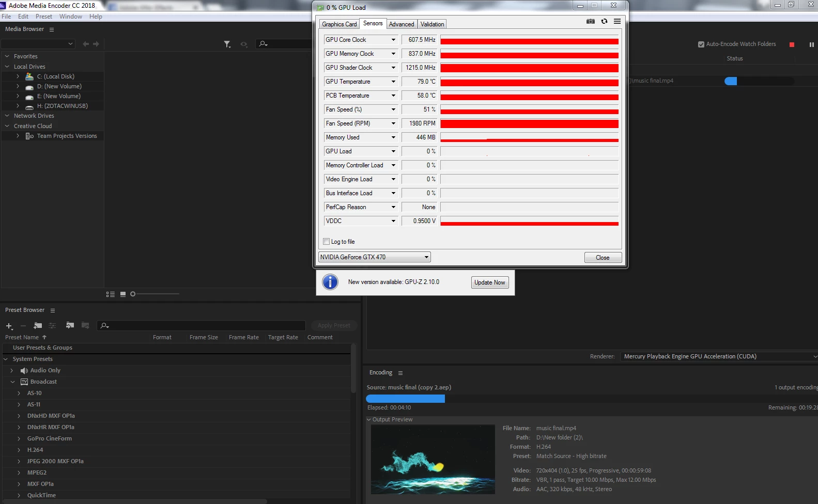Collapse Output Preview section
The image size is (818, 504).
(x=369, y=420)
